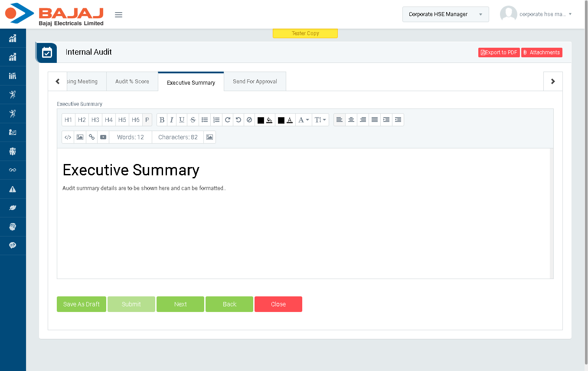Apply italic formatting to text
This screenshot has height=371, width=588.
click(x=172, y=120)
